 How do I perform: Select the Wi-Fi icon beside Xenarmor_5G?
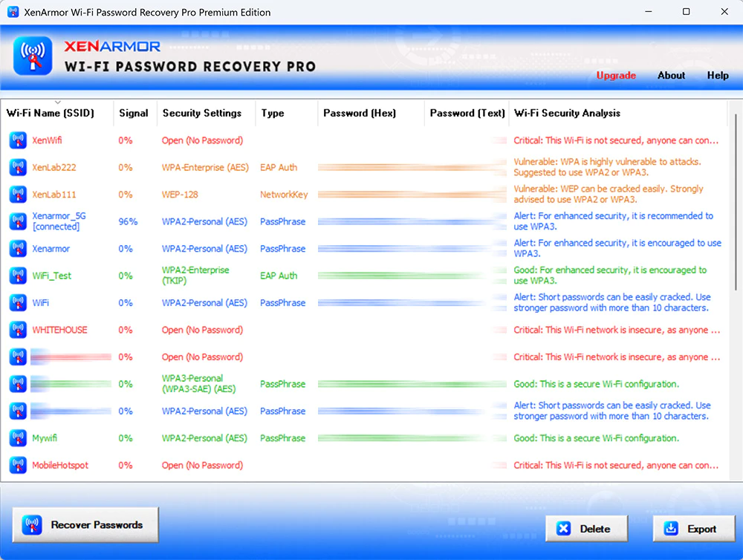[x=17, y=221]
